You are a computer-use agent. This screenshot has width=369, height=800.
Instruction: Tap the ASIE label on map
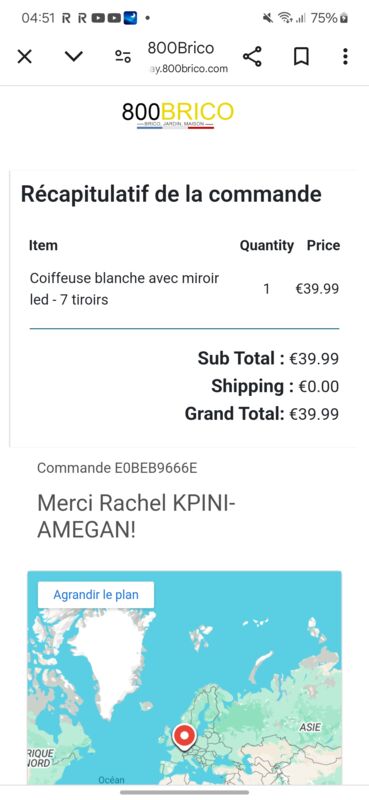pos(310,727)
